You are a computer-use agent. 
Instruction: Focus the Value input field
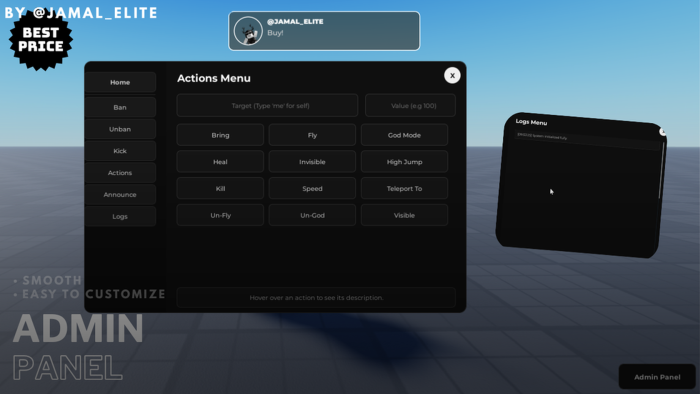[x=410, y=106]
